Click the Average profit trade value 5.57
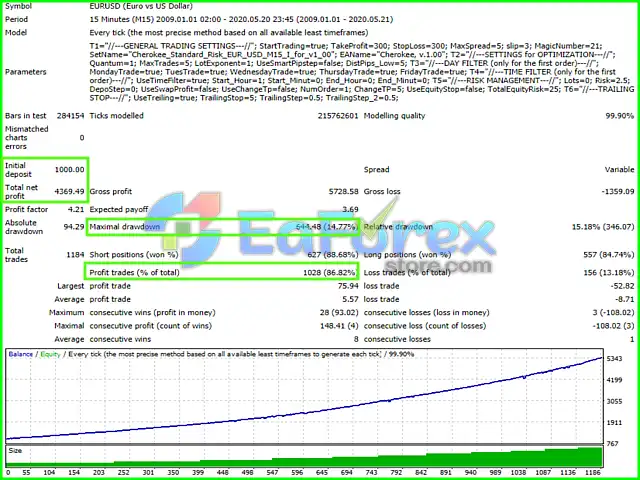Image resolution: width=640 pixels, height=480 pixels. pyautogui.click(x=350, y=299)
